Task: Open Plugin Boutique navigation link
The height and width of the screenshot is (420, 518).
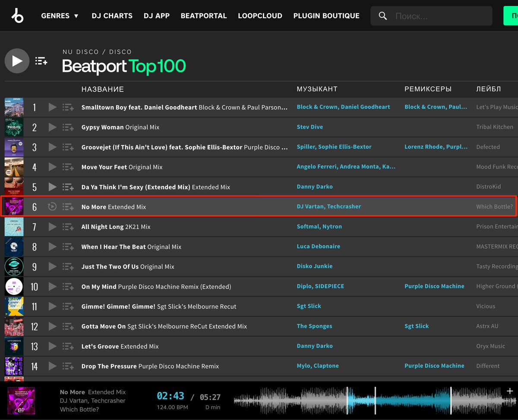Action: pos(326,16)
